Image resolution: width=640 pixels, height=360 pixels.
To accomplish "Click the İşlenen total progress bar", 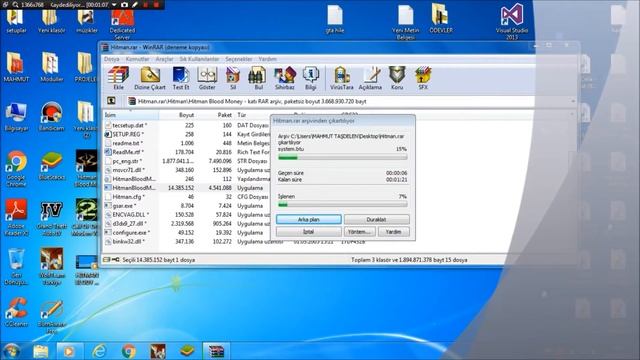I will pyautogui.click(x=342, y=204).
